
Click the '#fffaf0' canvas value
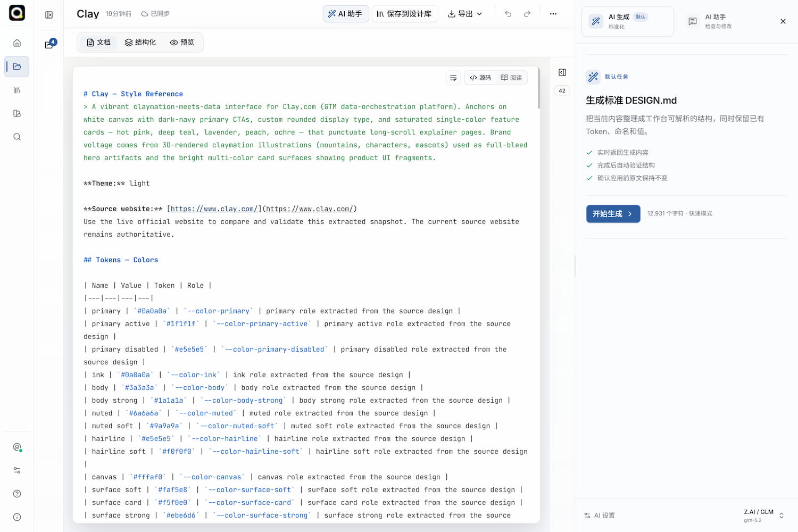tap(148, 477)
